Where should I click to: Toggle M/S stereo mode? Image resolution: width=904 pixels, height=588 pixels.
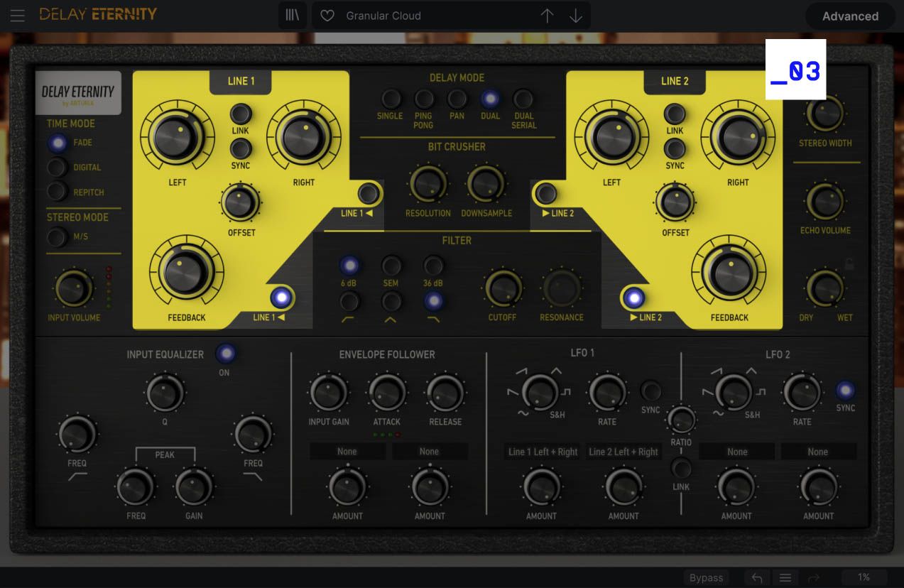(x=58, y=236)
